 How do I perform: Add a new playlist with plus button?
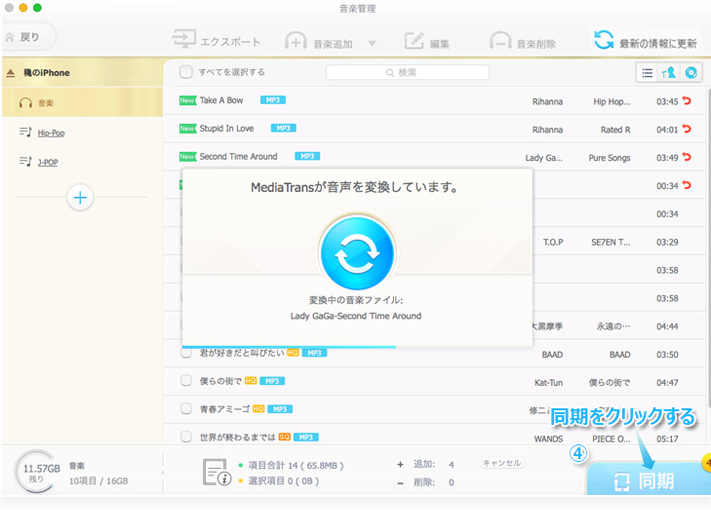point(80,198)
